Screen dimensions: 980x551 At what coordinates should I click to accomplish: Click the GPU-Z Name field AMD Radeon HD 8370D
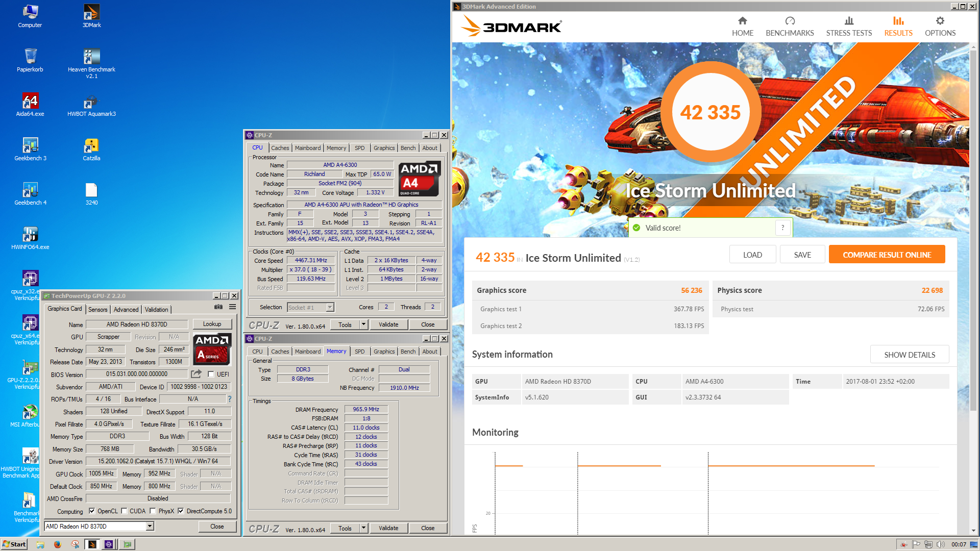tap(137, 324)
